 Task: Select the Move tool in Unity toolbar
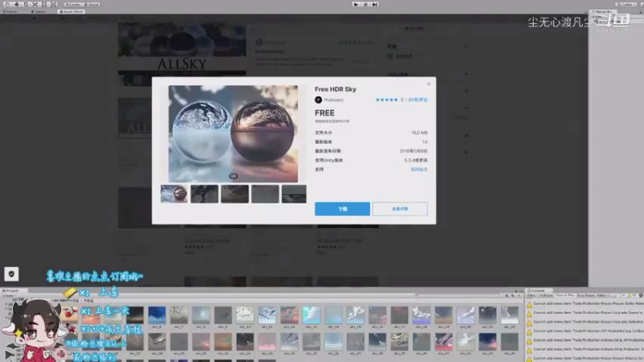pyautogui.click(x=17, y=4)
